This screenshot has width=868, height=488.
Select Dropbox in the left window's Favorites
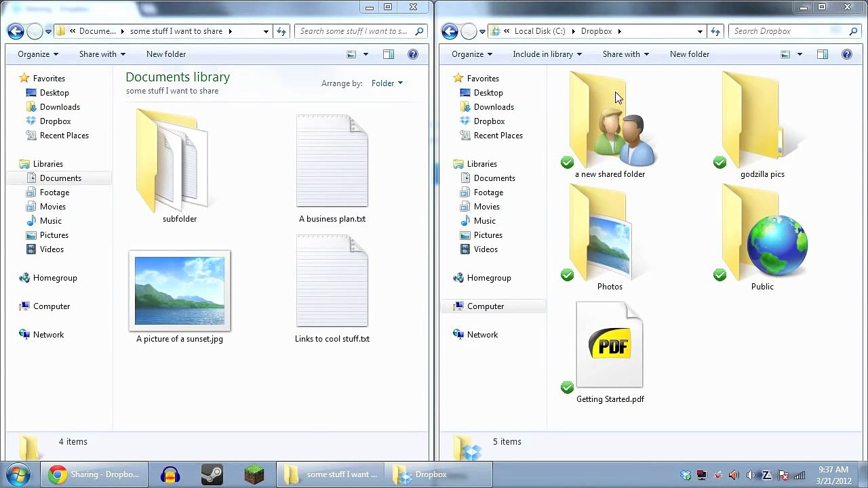[55, 121]
